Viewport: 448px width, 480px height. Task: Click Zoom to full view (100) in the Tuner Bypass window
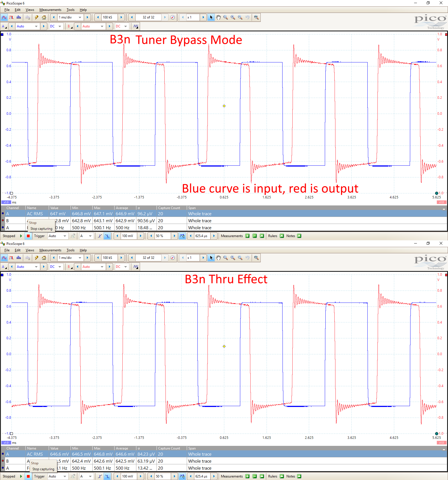click(256, 17)
